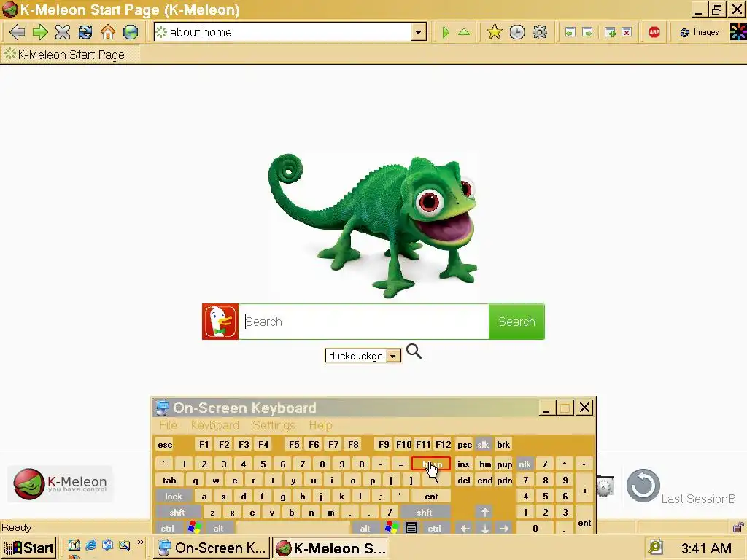Click the DuckDuckGo logo beside search box

point(220,322)
